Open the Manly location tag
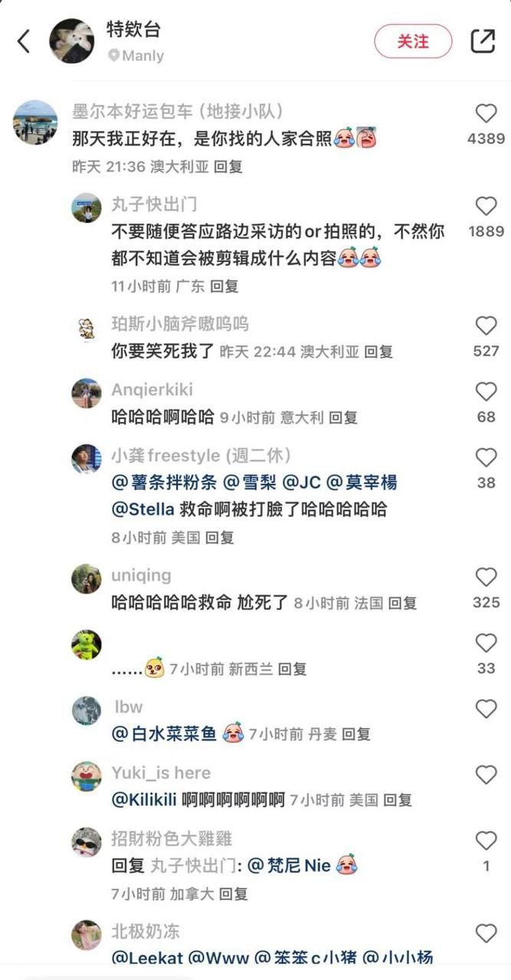The image size is (511, 980). (x=136, y=56)
